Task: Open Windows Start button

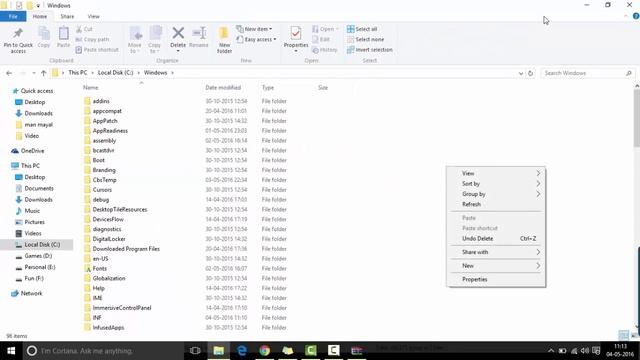Action: 11,351
